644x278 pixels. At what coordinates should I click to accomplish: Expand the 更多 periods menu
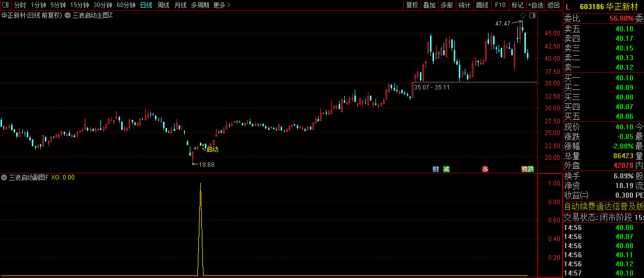coord(222,5)
